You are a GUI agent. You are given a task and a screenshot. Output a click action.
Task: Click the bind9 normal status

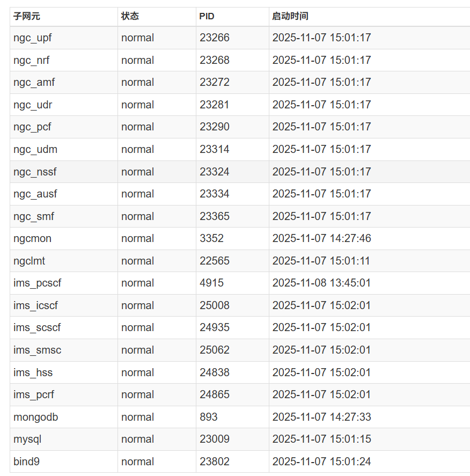[137, 462]
